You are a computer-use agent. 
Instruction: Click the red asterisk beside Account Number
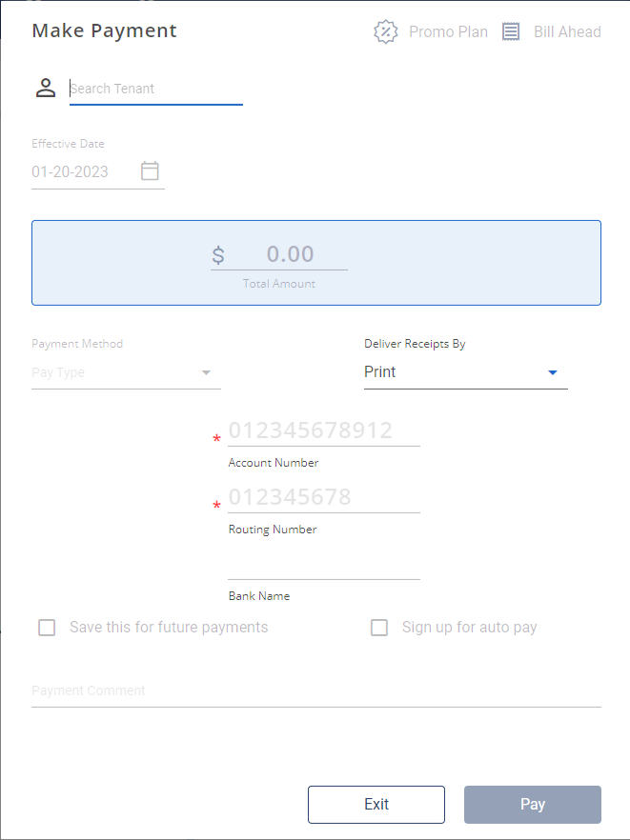point(216,437)
